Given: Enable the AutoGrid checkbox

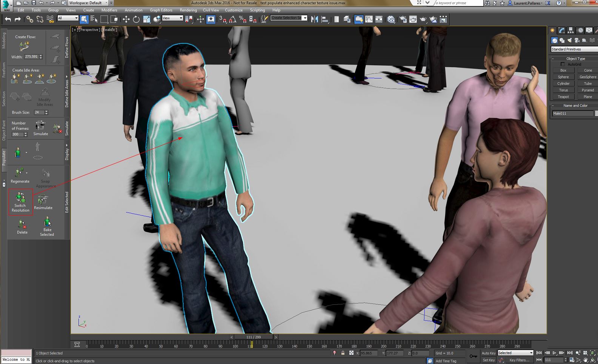Looking at the screenshot, I should coord(563,65).
